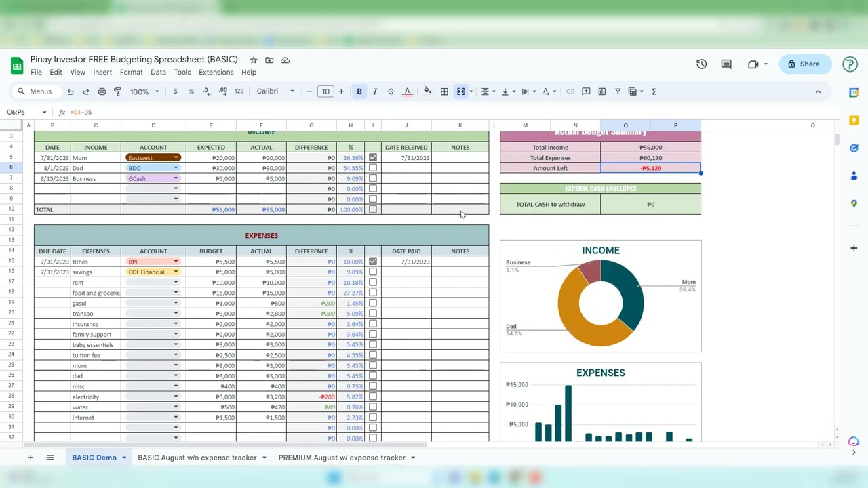Toggle checkbox in savings expense row
Image resolution: width=868 pixels, height=488 pixels.
tap(372, 272)
